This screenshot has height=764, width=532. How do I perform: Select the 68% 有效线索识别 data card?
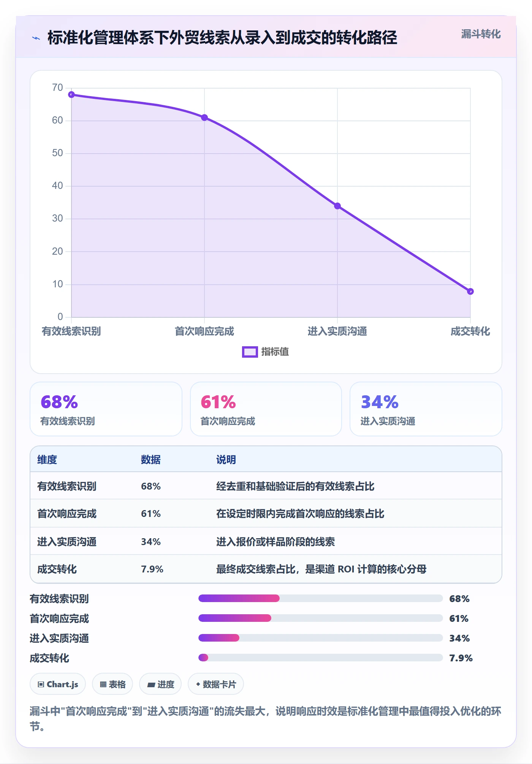tap(106, 409)
